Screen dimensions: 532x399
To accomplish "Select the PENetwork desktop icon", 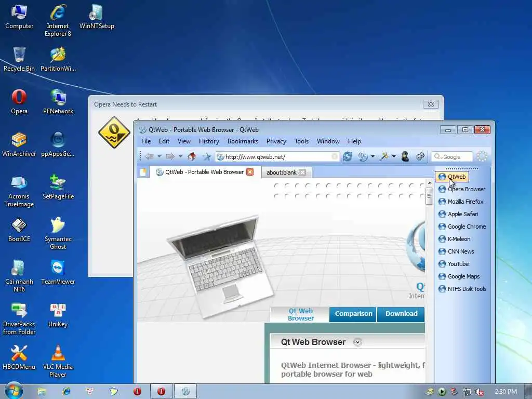I will coord(58,102).
